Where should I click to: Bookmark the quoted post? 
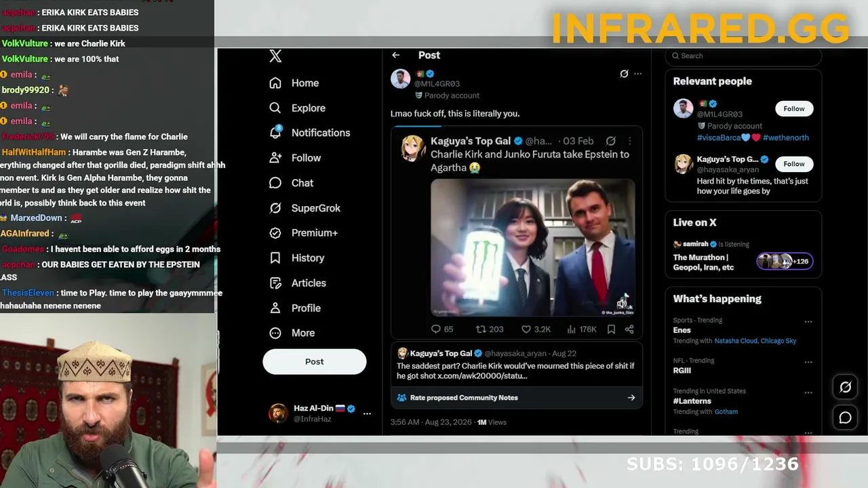611,329
